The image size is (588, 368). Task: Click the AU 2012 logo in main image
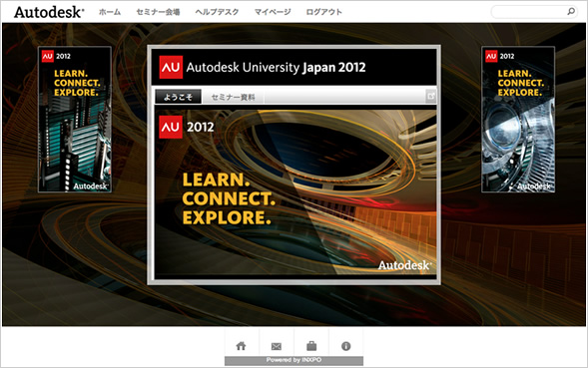pyautogui.click(x=187, y=127)
